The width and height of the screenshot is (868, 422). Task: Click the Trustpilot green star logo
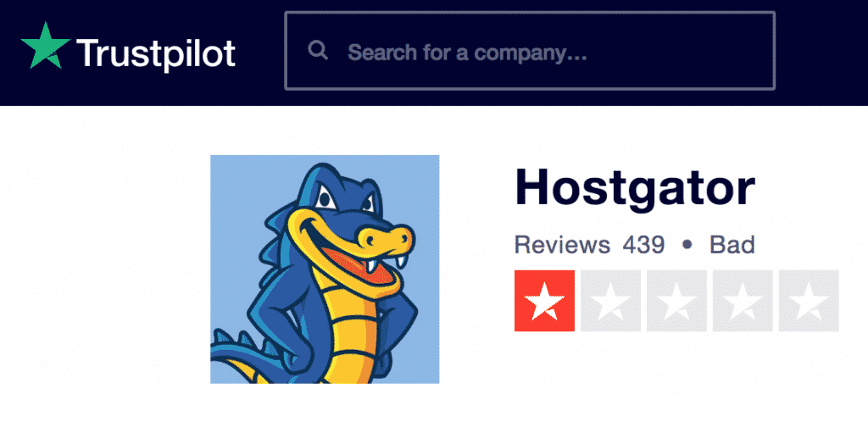pyautogui.click(x=46, y=46)
